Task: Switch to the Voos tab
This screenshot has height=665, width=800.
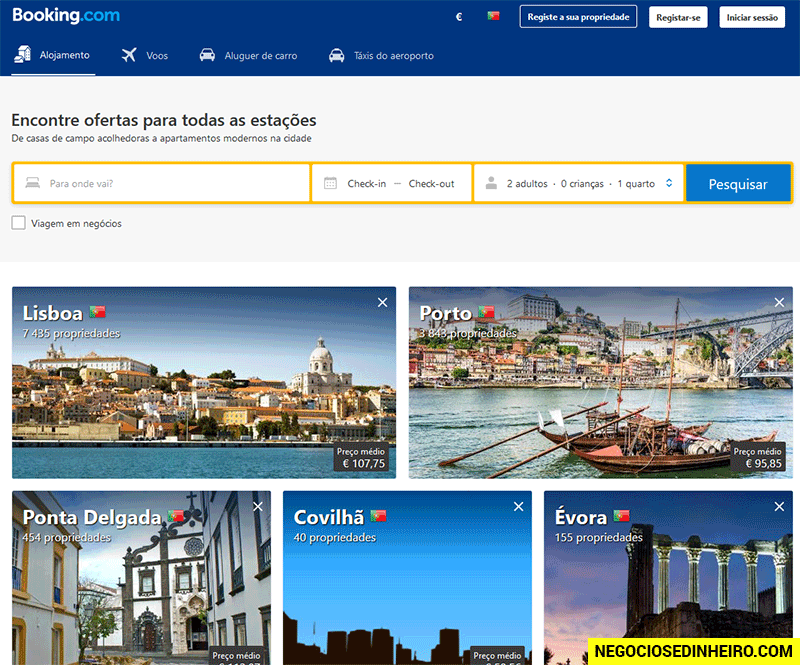Action: tap(144, 55)
